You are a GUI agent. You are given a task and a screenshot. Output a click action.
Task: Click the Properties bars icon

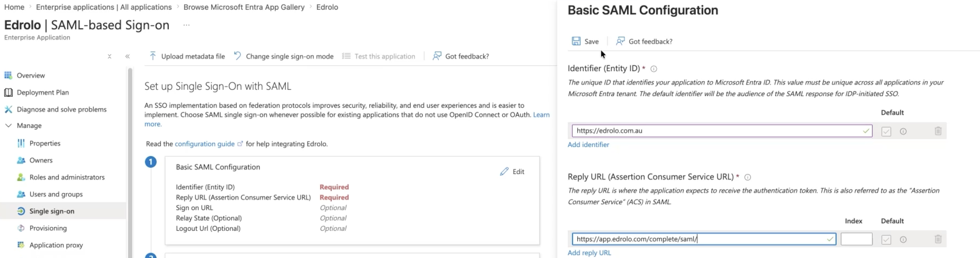tap(21, 143)
